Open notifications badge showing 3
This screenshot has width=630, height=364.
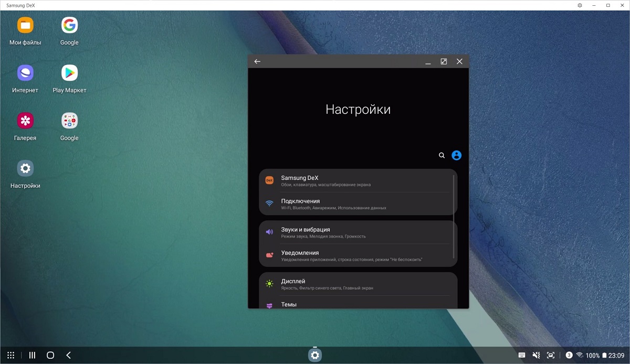569,355
